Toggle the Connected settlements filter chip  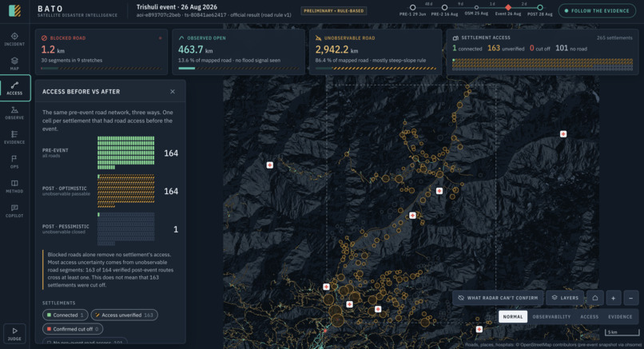(66, 315)
